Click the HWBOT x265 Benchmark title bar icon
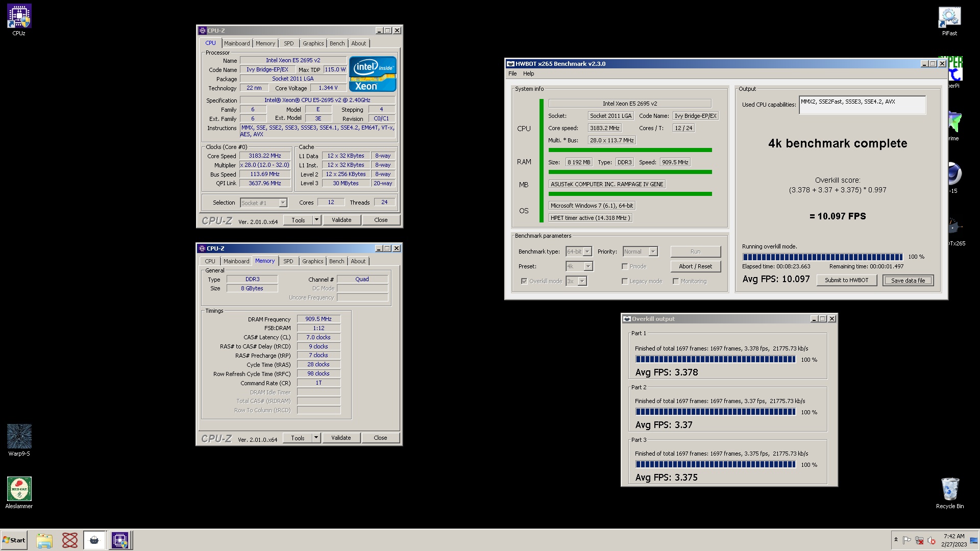The height and width of the screenshot is (551, 980). click(x=510, y=64)
